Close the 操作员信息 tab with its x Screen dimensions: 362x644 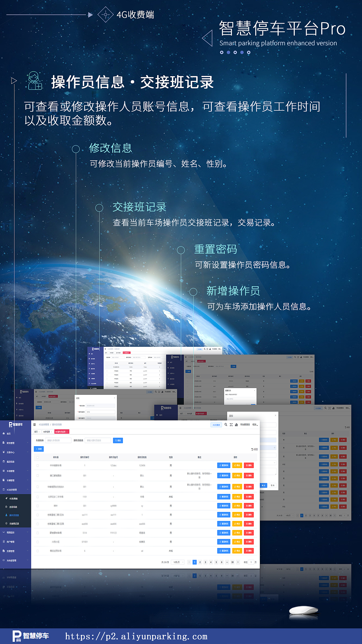(67, 432)
